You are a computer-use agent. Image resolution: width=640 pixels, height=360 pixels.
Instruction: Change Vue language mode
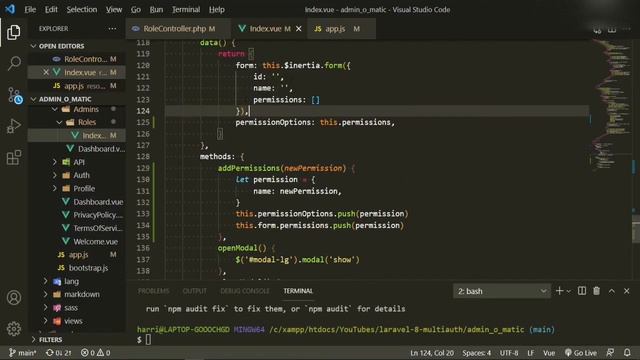pyautogui.click(x=549, y=353)
